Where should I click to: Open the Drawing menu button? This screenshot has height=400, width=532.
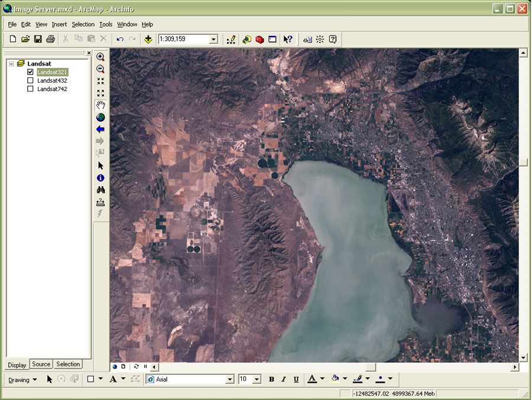[x=22, y=379]
